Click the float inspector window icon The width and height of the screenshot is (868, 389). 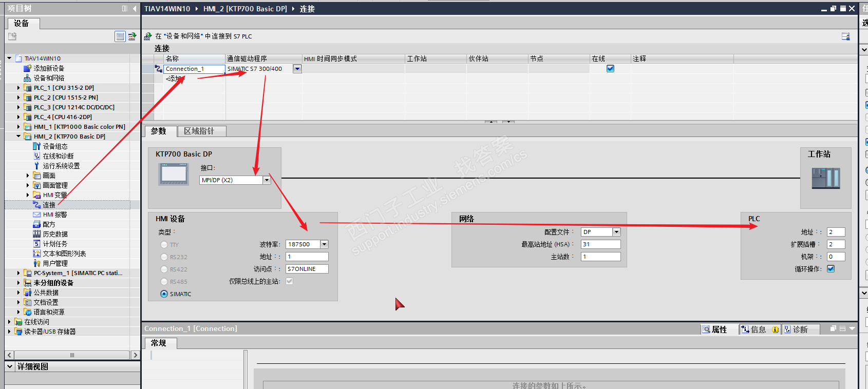click(x=834, y=328)
